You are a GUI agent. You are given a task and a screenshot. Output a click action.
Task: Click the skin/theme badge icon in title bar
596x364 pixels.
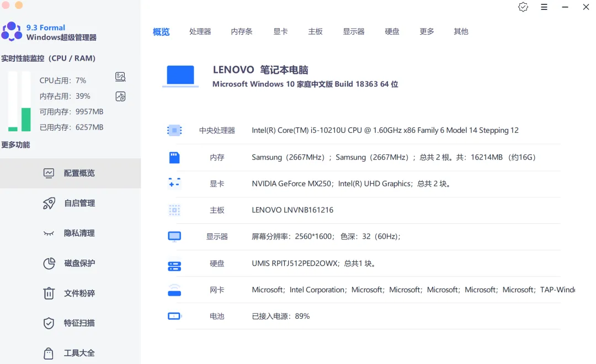pos(523,7)
